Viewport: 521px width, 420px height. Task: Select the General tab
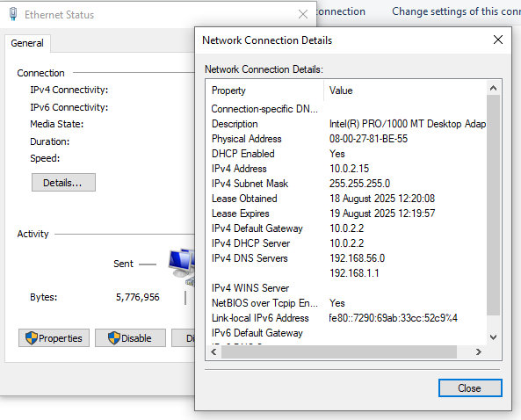coord(27,43)
